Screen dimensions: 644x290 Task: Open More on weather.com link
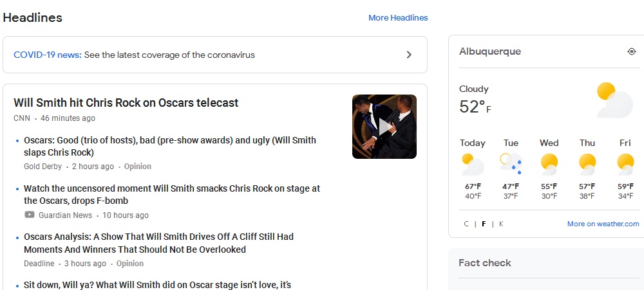click(x=603, y=224)
